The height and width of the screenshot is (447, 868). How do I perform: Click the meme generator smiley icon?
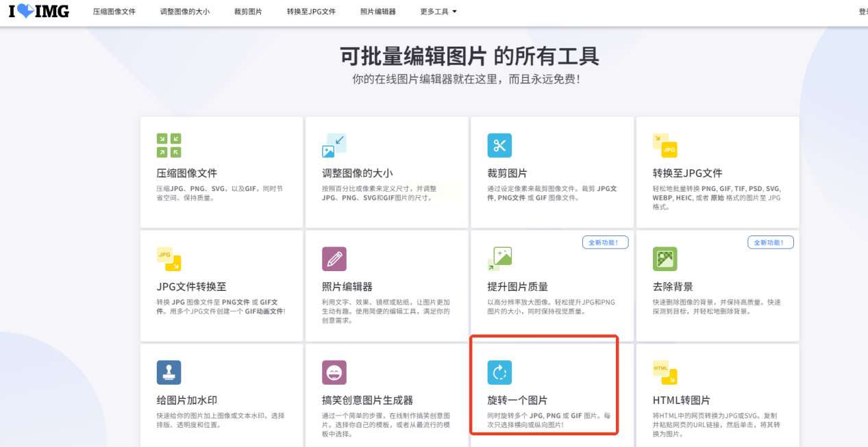pos(334,372)
